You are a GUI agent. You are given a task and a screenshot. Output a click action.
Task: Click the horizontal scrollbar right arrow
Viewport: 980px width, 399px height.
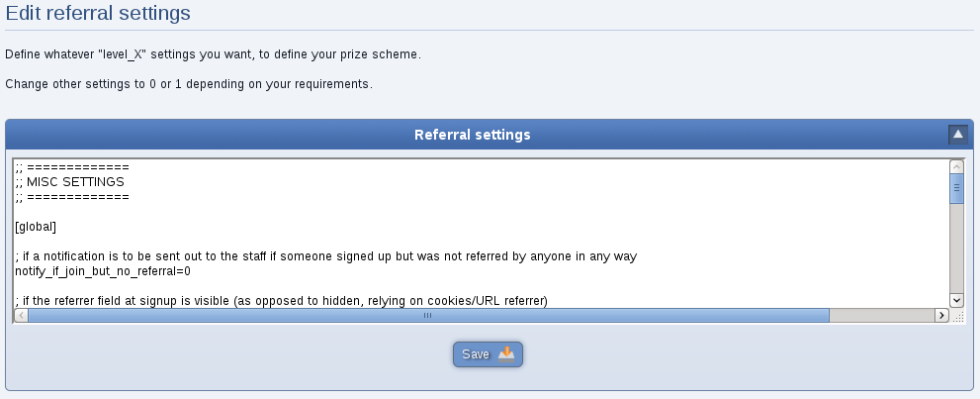pyautogui.click(x=941, y=315)
